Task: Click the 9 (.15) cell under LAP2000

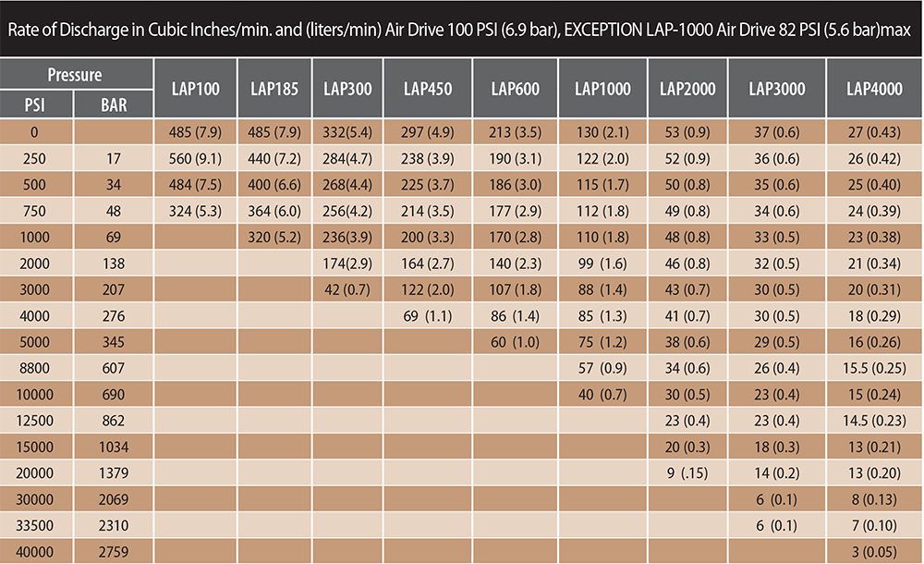Action: point(687,473)
